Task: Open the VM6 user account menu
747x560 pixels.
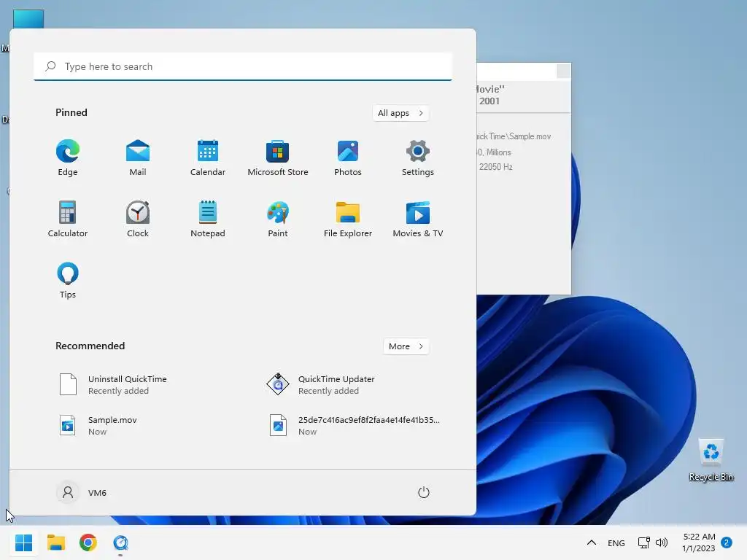Action: click(82, 492)
